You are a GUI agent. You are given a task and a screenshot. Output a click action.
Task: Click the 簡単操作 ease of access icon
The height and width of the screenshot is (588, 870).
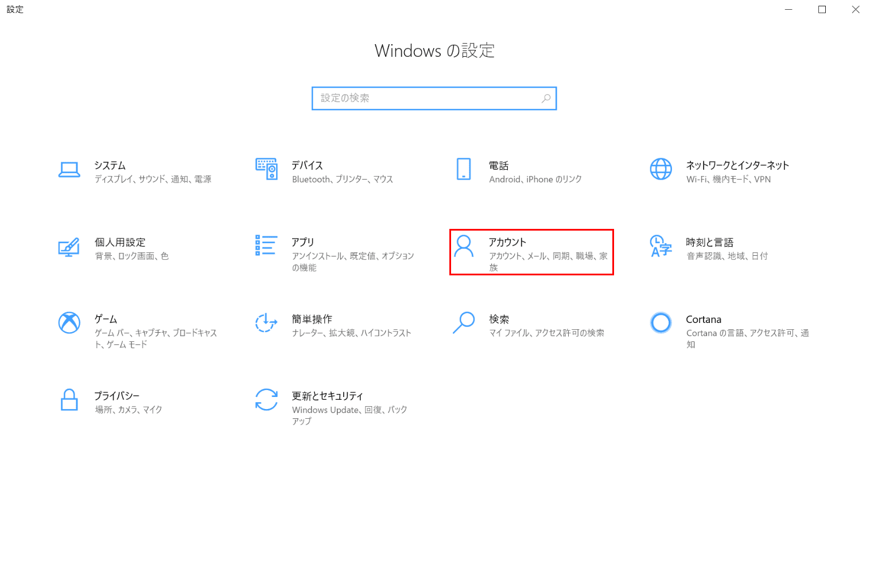click(x=266, y=322)
